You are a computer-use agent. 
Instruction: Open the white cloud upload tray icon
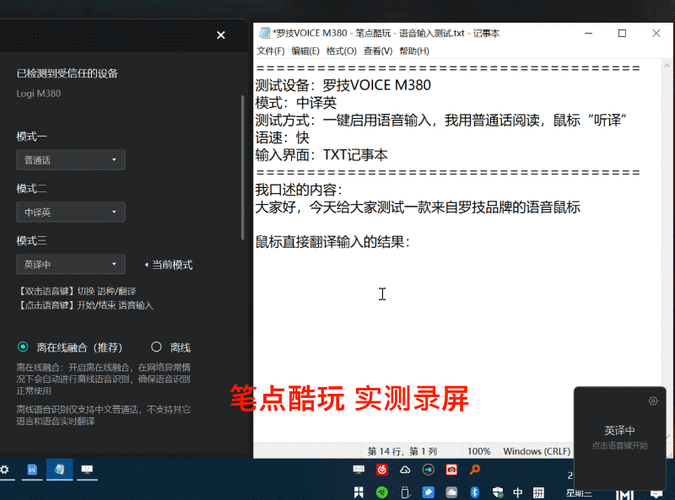click(x=405, y=469)
